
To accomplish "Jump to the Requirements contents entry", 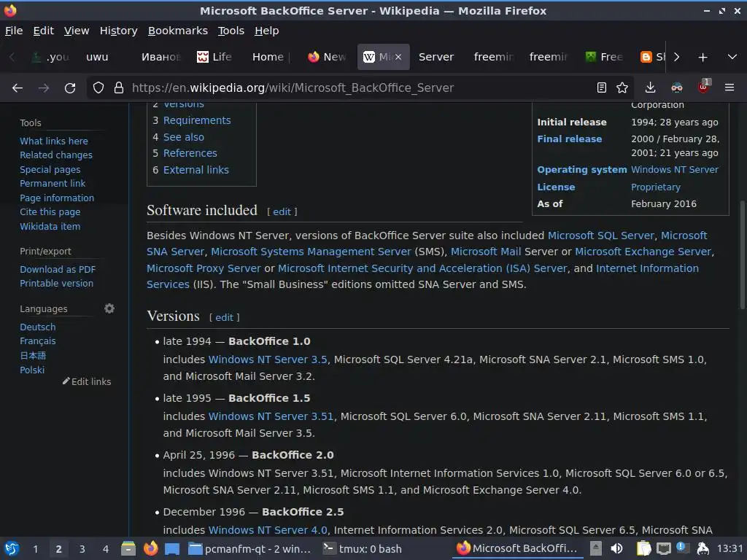I will 197,120.
